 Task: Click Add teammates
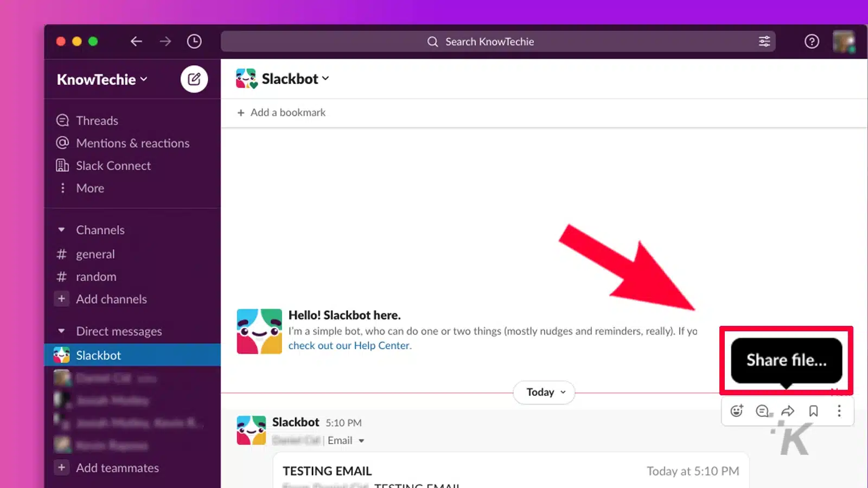pos(117,467)
